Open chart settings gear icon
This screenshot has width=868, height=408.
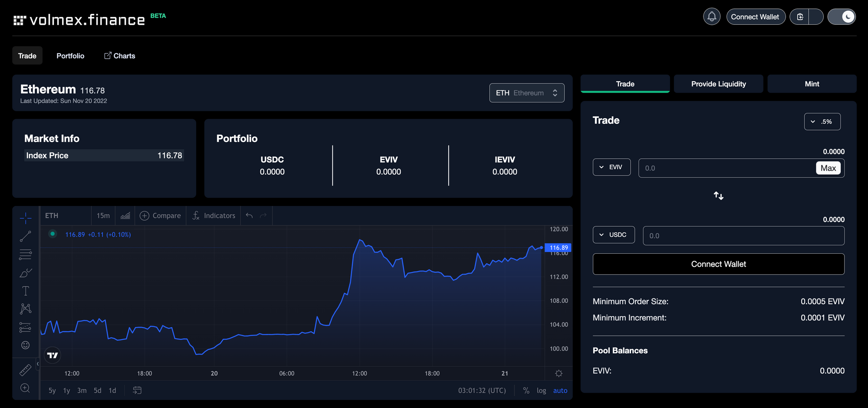click(559, 373)
